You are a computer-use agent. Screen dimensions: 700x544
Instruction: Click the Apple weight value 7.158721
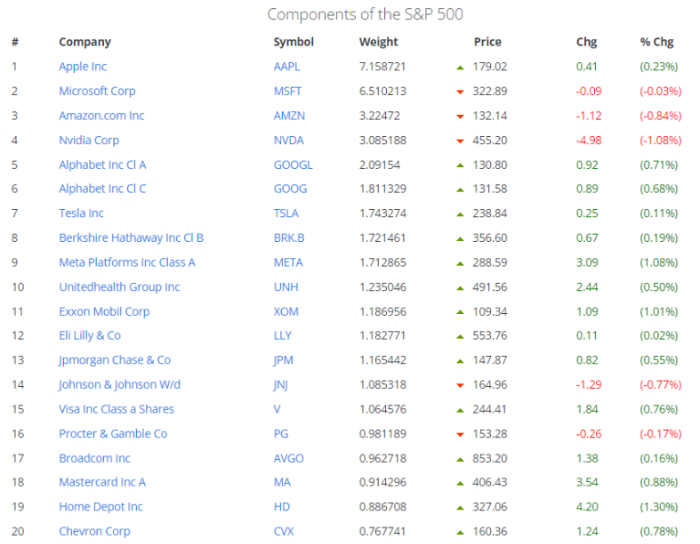pos(383,66)
